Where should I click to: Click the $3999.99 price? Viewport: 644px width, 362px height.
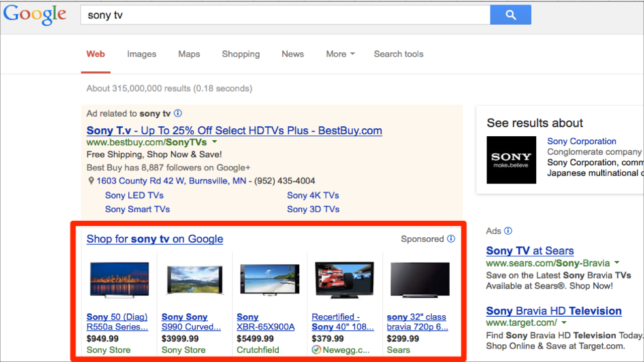click(x=180, y=339)
